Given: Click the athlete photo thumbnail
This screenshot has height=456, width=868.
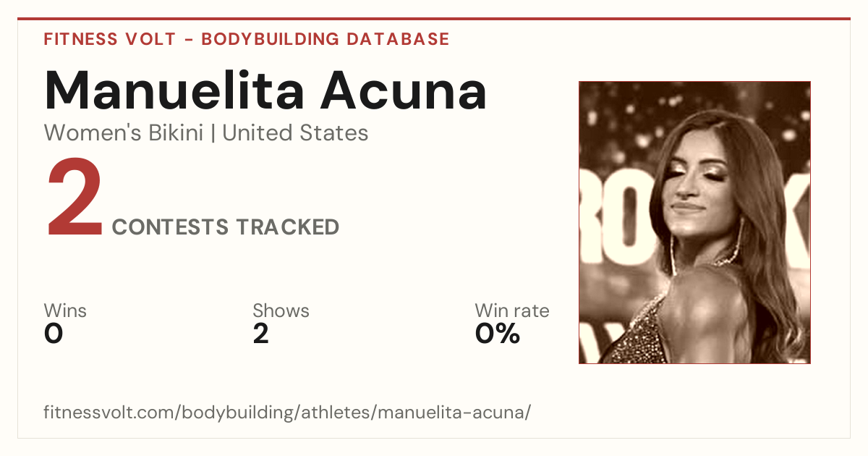Looking at the screenshot, I should point(694,222).
